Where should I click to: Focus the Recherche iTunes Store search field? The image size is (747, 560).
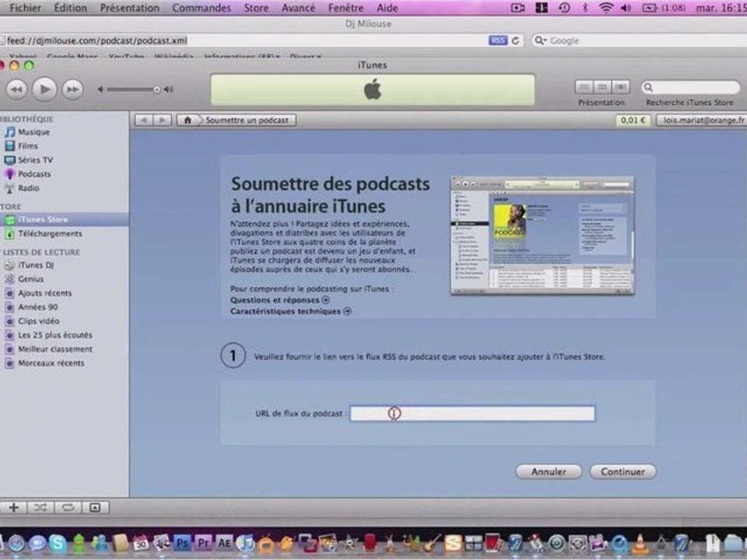tap(690, 87)
